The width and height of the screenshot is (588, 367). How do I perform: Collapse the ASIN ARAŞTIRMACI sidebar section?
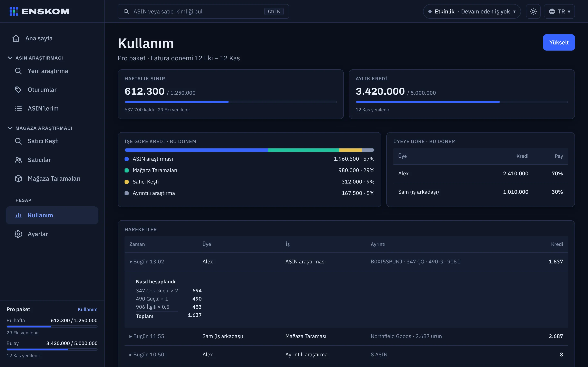(x=10, y=58)
